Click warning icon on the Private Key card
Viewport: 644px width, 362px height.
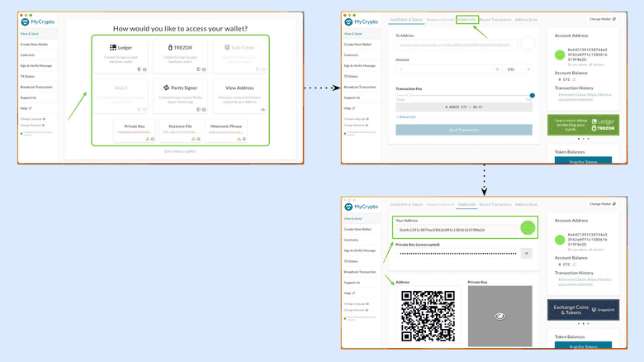[148, 139]
